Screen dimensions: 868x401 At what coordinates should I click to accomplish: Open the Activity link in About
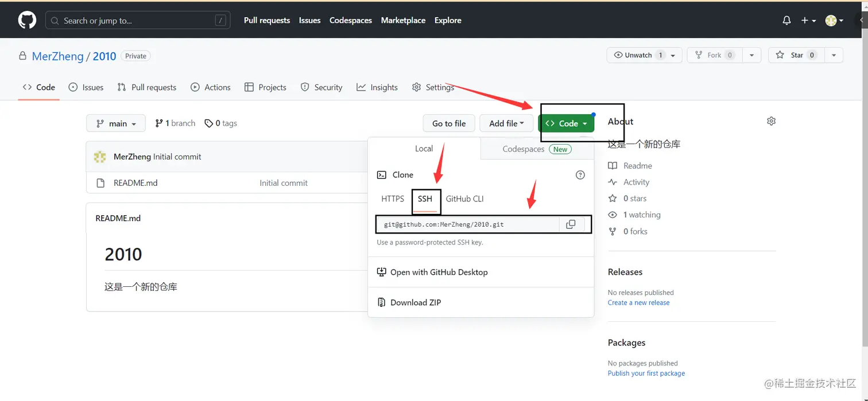coord(629,182)
